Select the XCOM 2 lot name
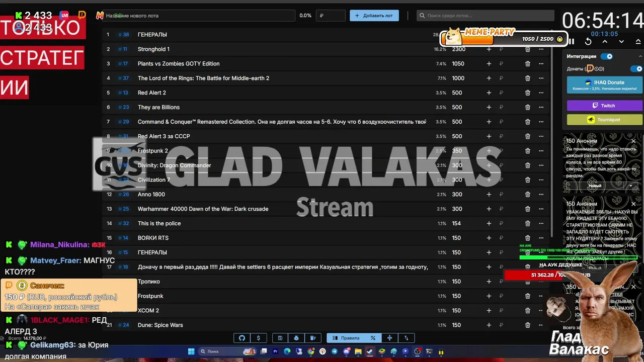The height and width of the screenshot is (362, 644). [x=148, y=310]
